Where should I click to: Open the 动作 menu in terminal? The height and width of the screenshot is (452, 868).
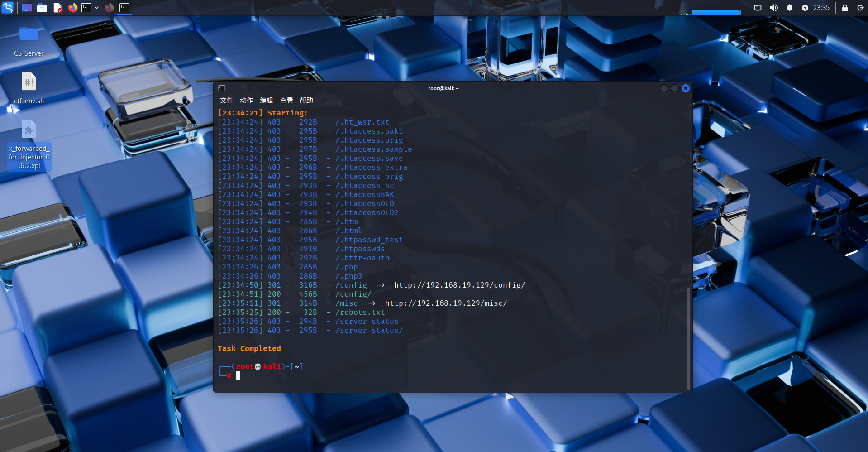pos(246,101)
